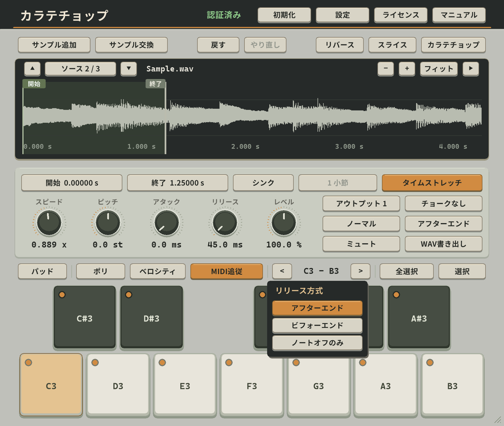
Task: Click the リリース knob
Action: pos(225,223)
